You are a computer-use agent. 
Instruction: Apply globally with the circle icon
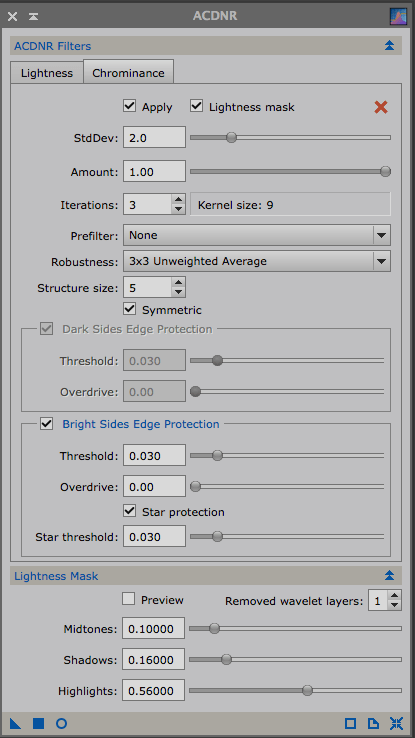coord(61,723)
